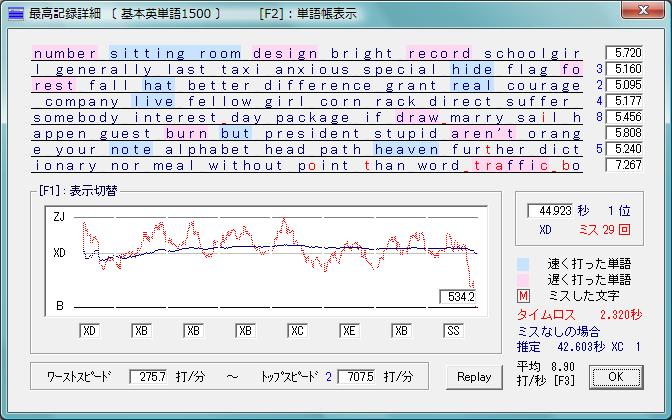Click the pink word "traffic"

click(x=511, y=165)
